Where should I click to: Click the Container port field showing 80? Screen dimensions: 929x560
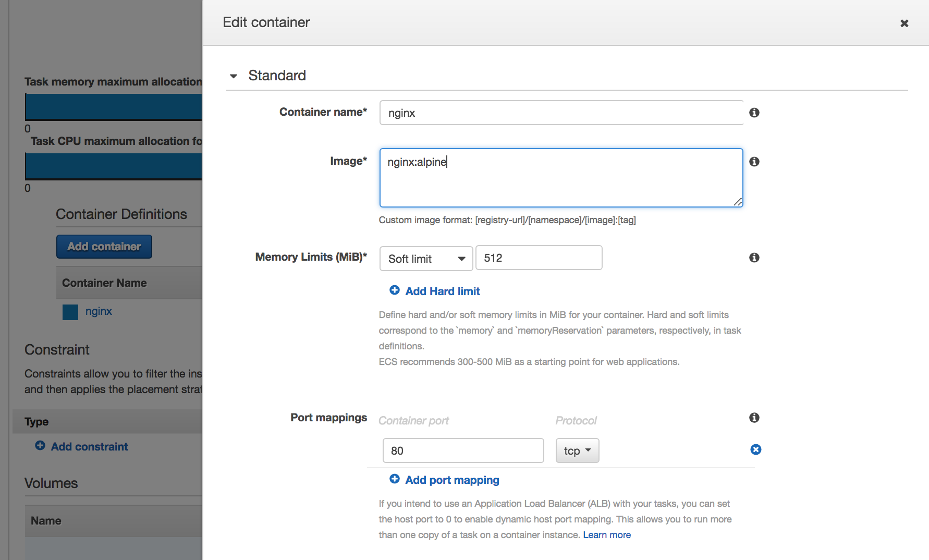(463, 451)
